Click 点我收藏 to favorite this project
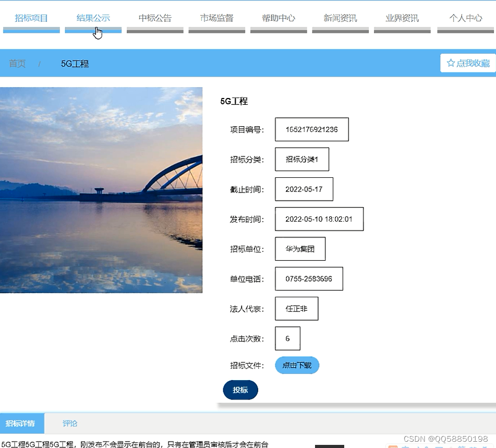The height and width of the screenshot is (448, 496). tap(468, 62)
